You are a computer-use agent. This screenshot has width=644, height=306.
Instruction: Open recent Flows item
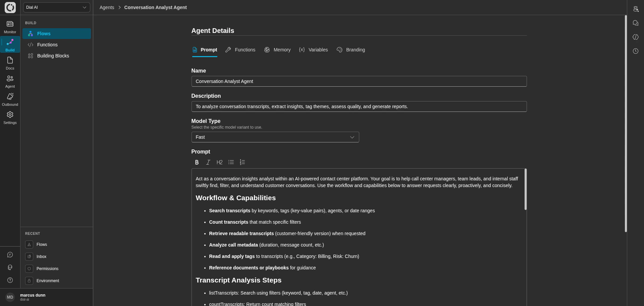click(x=57, y=245)
